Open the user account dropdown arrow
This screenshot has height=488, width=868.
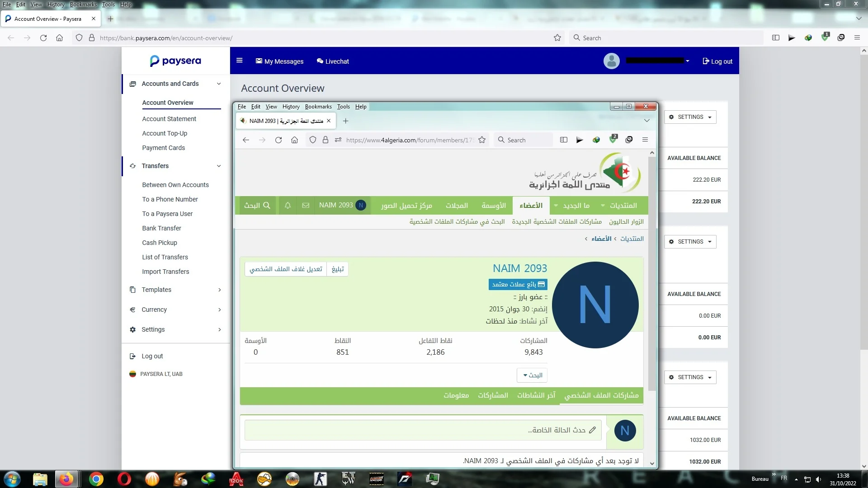click(x=687, y=61)
